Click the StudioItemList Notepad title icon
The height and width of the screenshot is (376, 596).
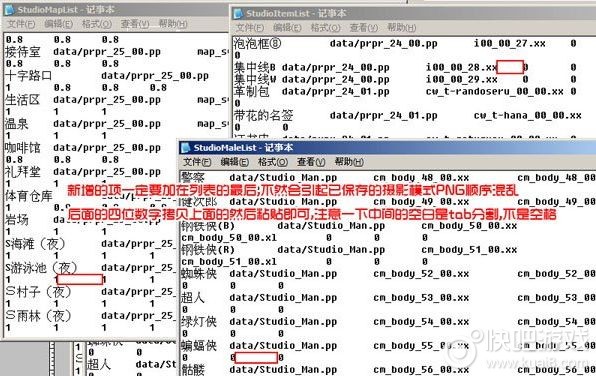[238, 14]
